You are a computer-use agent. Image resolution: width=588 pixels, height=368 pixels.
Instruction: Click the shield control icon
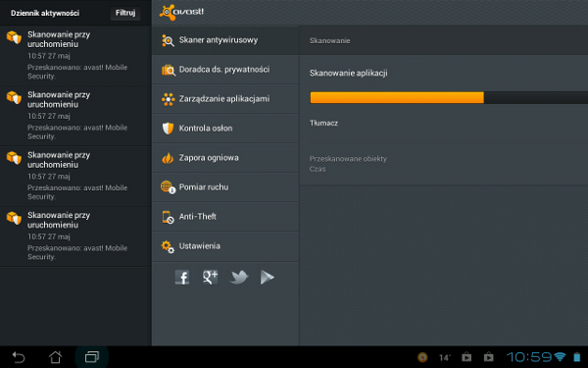coord(168,129)
